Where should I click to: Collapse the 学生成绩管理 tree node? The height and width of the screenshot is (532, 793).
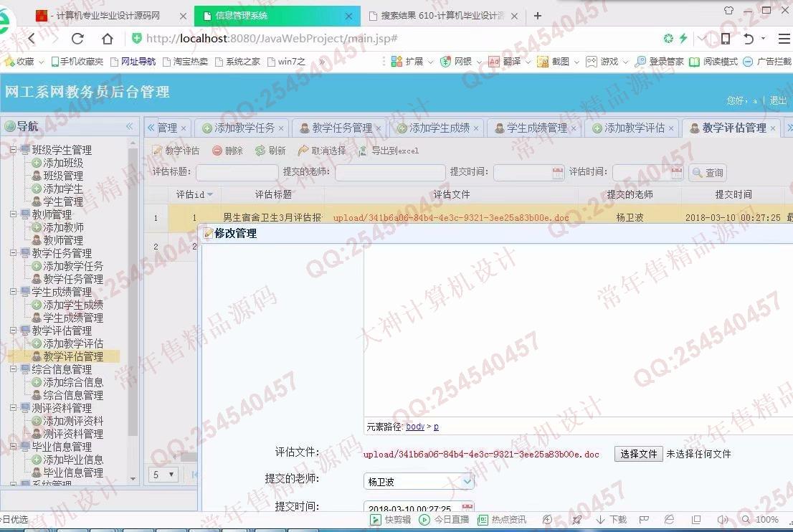coord(14,292)
